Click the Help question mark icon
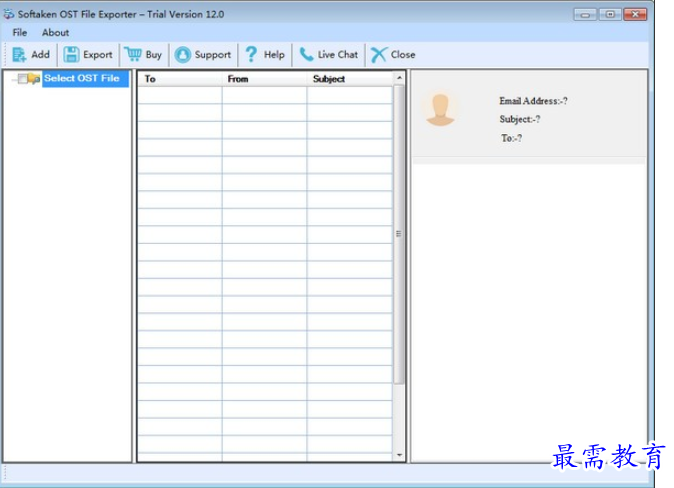 tap(251, 55)
